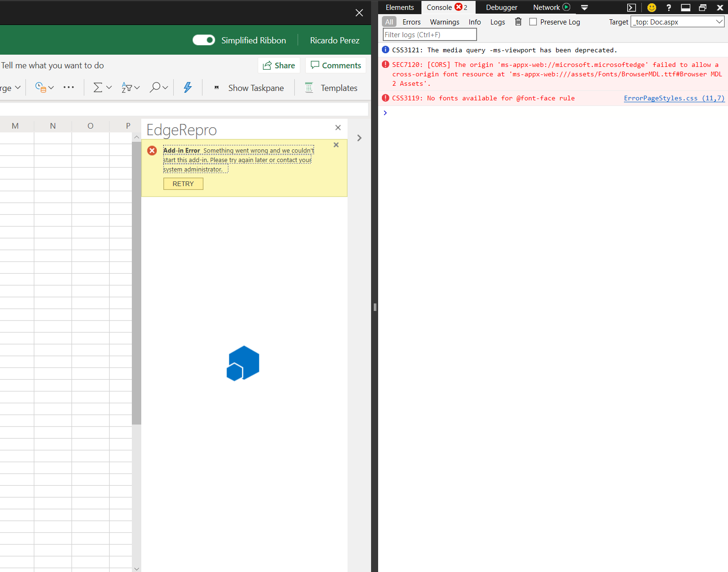Viewport: 728px width, 572px height.
Task: Expand the AutoSum dropdown arrow
Action: click(109, 88)
